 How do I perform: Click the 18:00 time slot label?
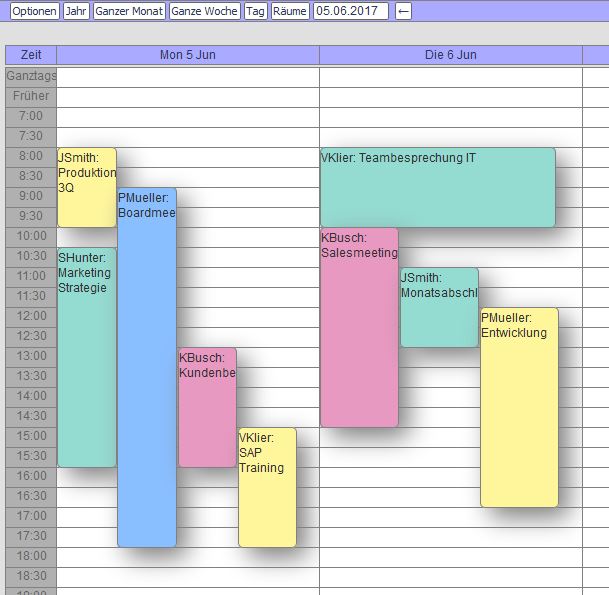tap(31, 557)
